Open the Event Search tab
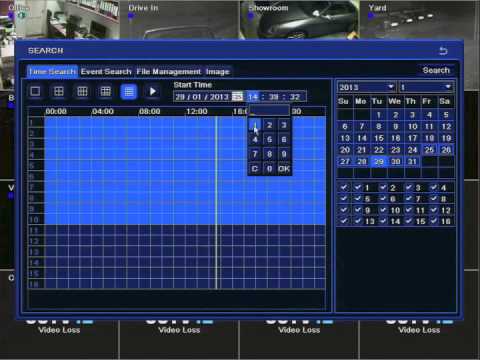Viewport: 480px width, 360px height. point(106,71)
